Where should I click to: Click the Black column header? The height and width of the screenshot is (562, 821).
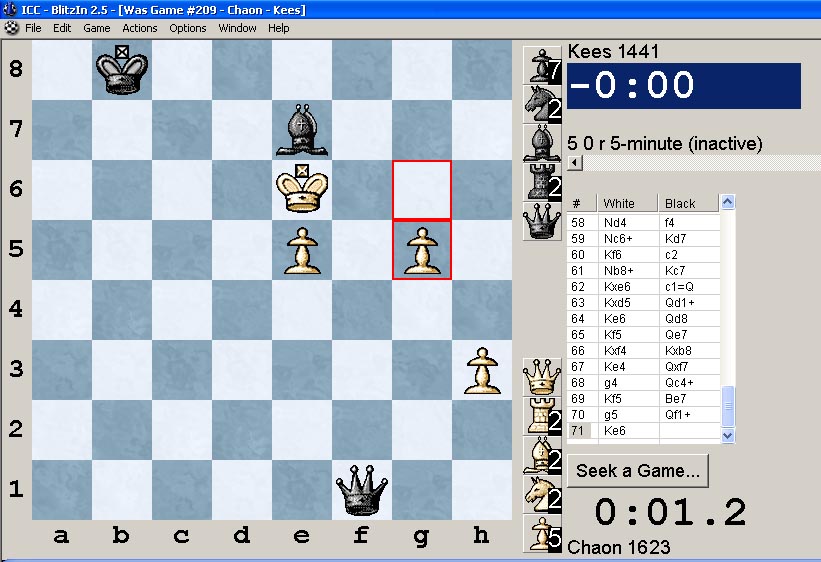pyautogui.click(x=689, y=203)
